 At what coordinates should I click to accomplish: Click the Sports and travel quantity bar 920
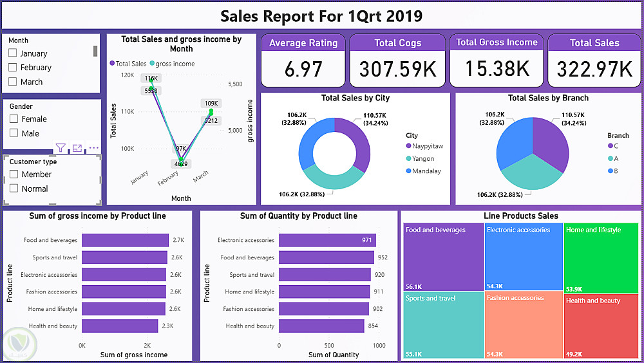point(325,274)
